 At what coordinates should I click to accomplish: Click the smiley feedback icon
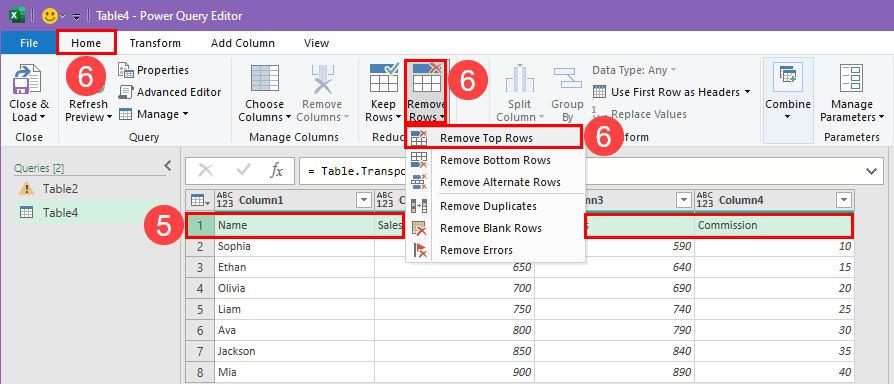[x=50, y=15]
